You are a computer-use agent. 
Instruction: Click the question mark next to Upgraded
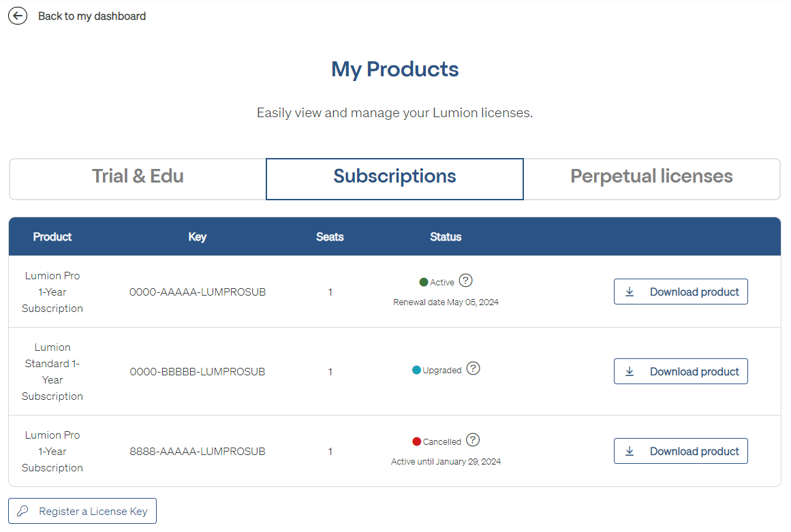[474, 369]
